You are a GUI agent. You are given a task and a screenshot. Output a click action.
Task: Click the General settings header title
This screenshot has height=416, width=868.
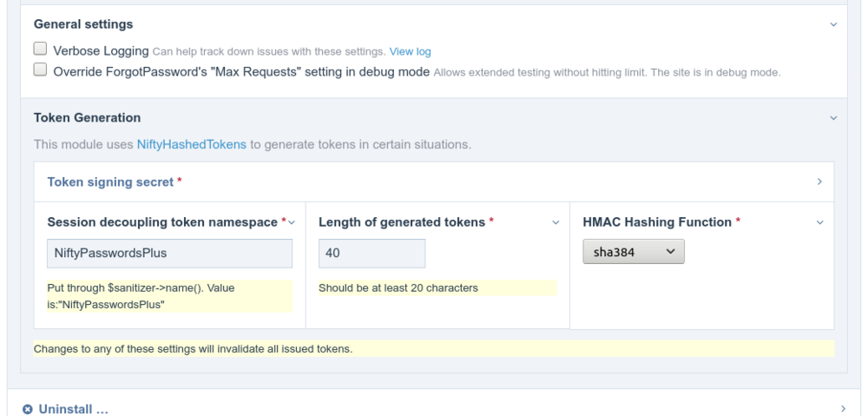pos(83,24)
